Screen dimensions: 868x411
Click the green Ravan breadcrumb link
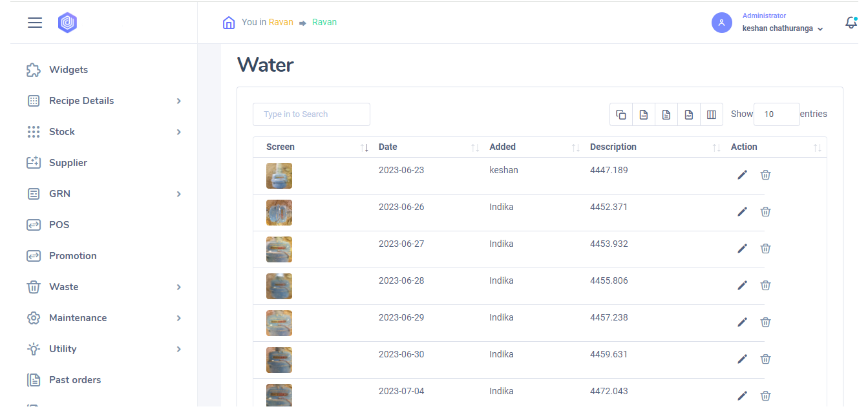(x=324, y=22)
